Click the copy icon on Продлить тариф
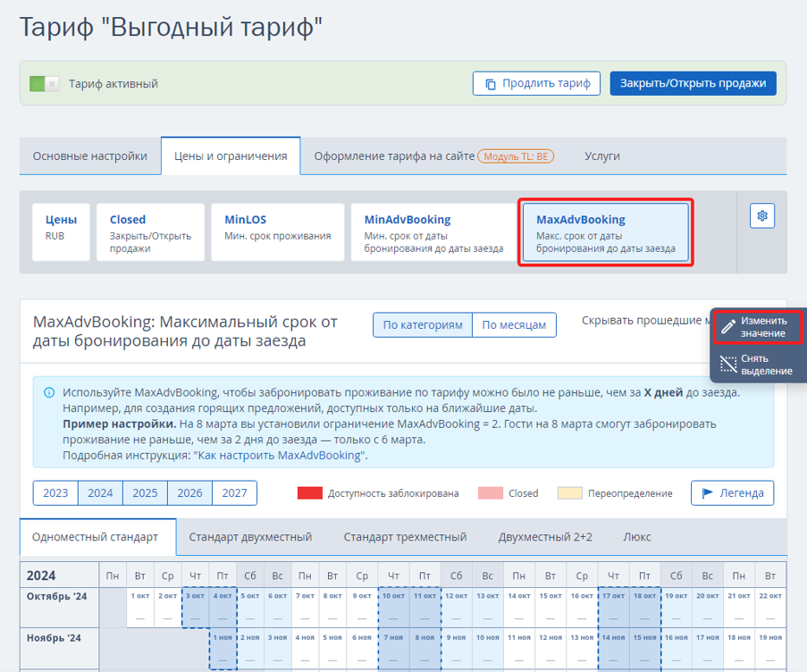 pyautogui.click(x=491, y=84)
